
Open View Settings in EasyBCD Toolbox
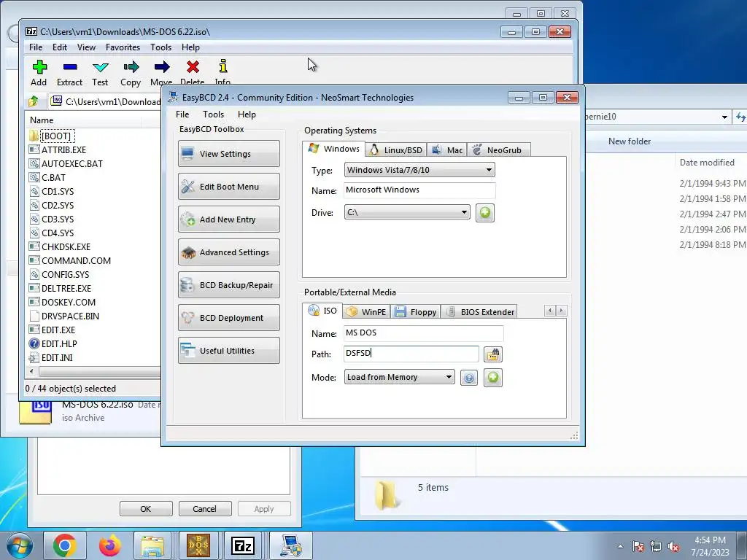(x=228, y=154)
